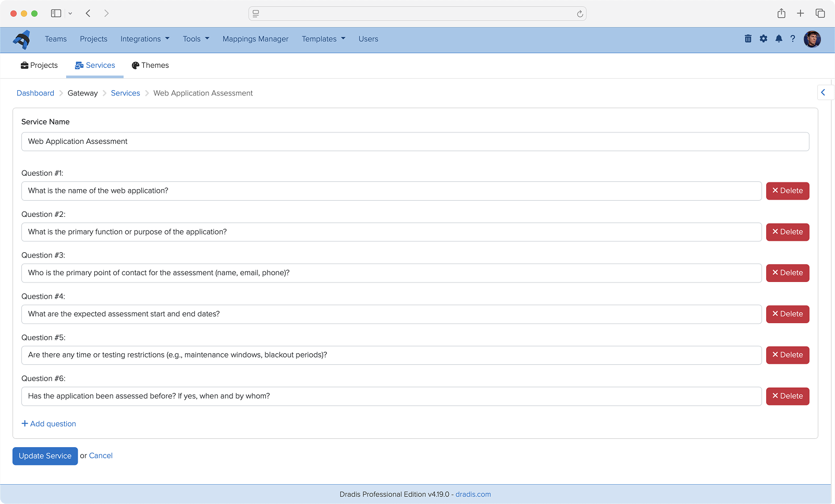Open user avatar profile menu
Image resolution: width=835 pixels, height=504 pixels.
(x=812, y=39)
